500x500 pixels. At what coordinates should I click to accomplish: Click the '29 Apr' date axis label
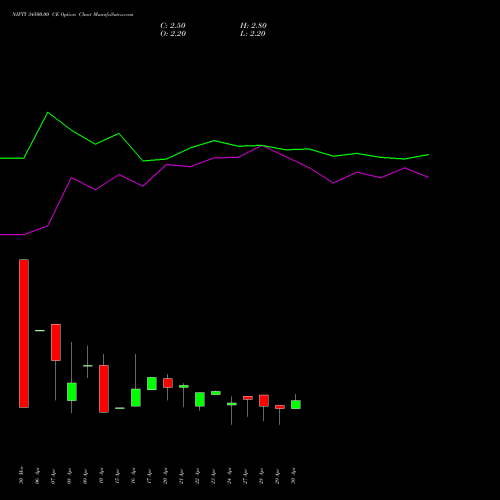pyautogui.click(x=277, y=476)
